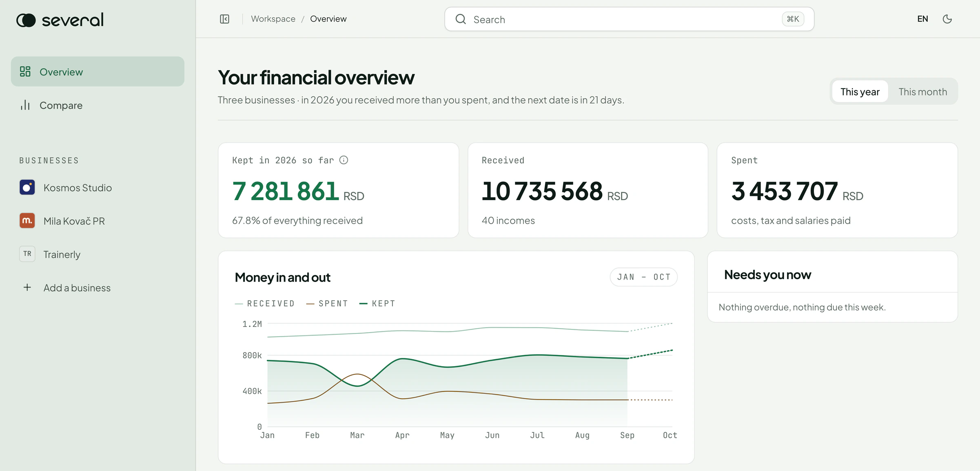980x471 pixels.
Task: Collapse the sidebar panel icon
Action: (x=224, y=19)
